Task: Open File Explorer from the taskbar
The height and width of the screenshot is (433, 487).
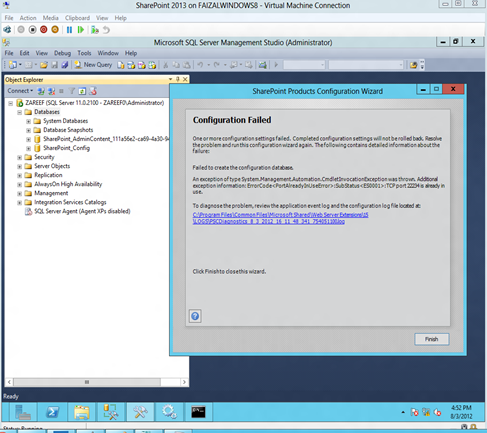Action: (81, 412)
